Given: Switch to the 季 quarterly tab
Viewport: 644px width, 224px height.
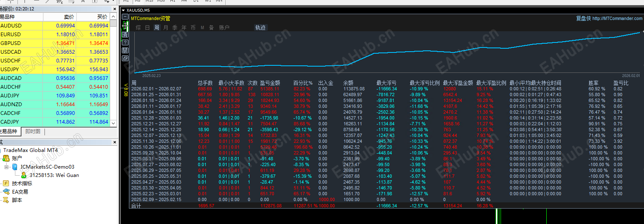Looking at the screenshot, I should [x=175, y=27].
